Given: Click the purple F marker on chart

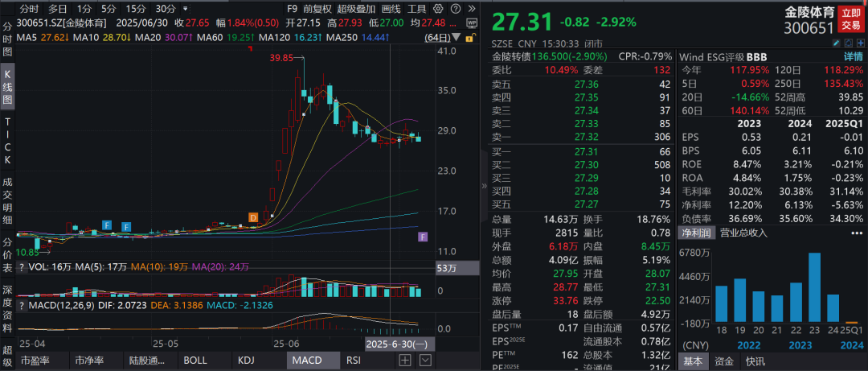Looking at the screenshot, I should point(423,237).
